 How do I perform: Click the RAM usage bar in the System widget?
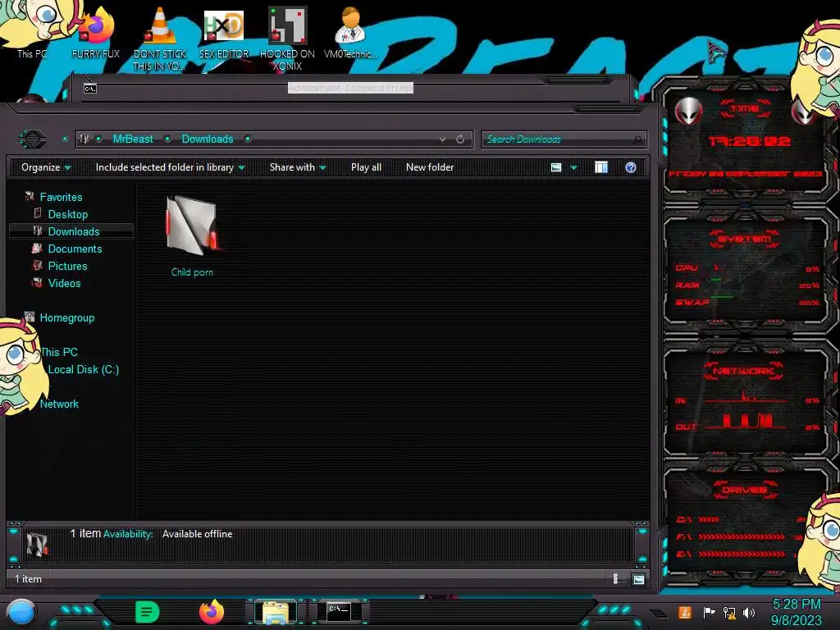point(716,280)
